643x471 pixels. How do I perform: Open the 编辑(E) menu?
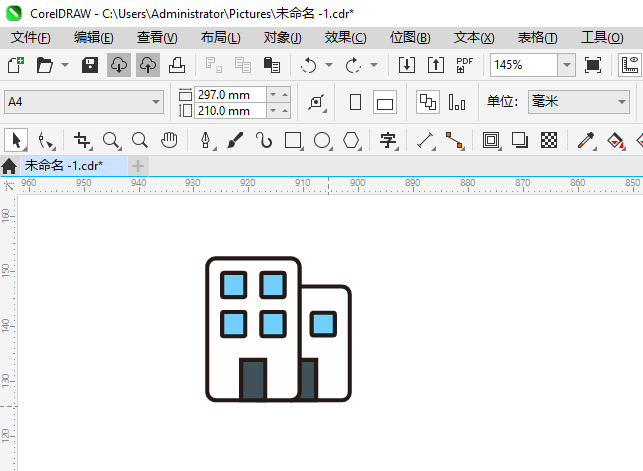coord(93,37)
